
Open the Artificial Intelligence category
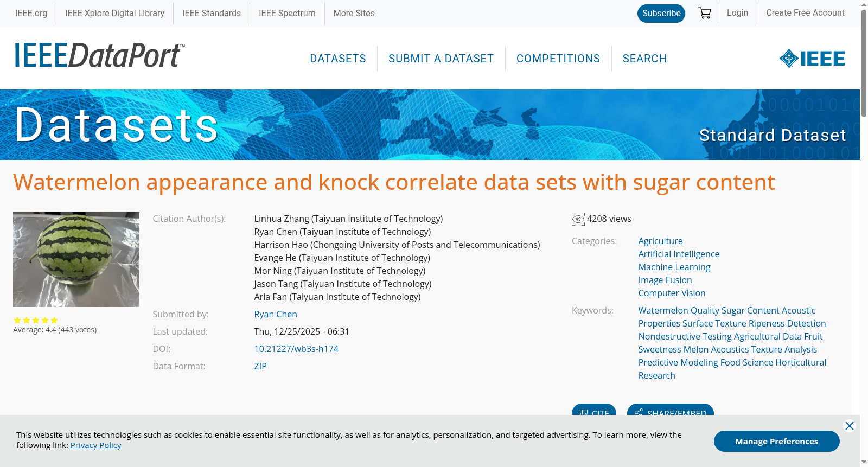pyautogui.click(x=679, y=254)
